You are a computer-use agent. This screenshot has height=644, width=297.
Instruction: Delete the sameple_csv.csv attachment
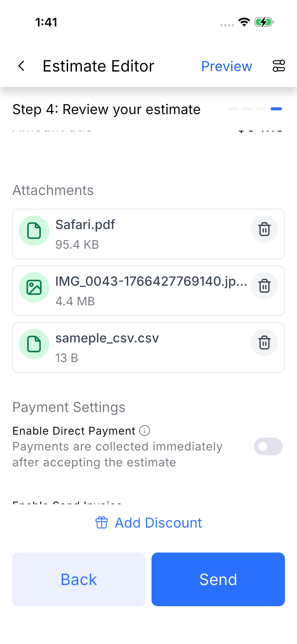click(x=264, y=342)
